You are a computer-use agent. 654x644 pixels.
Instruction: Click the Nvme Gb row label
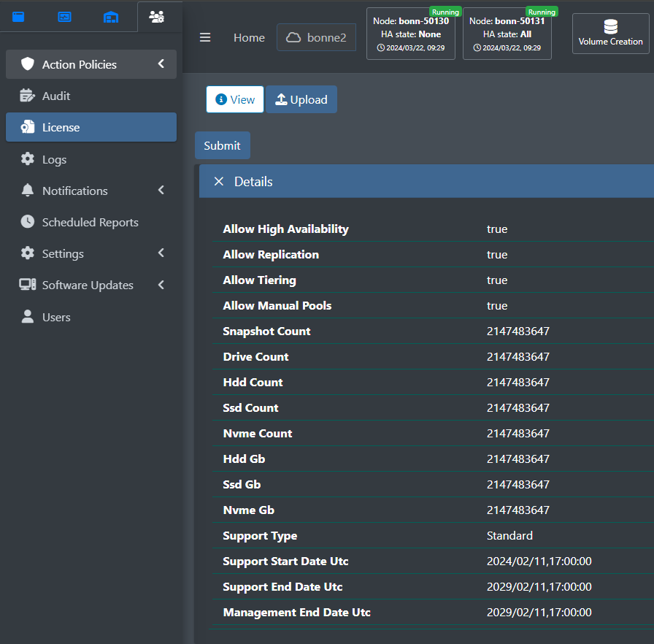point(249,510)
